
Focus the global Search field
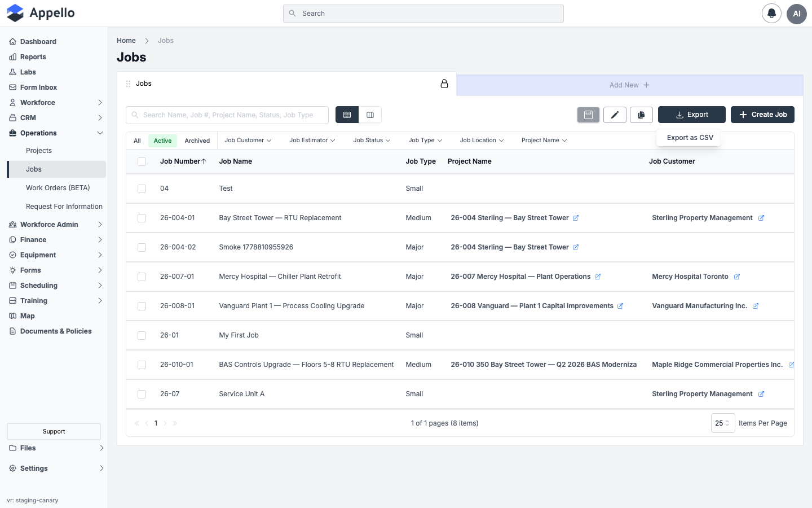[x=423, y=14]
